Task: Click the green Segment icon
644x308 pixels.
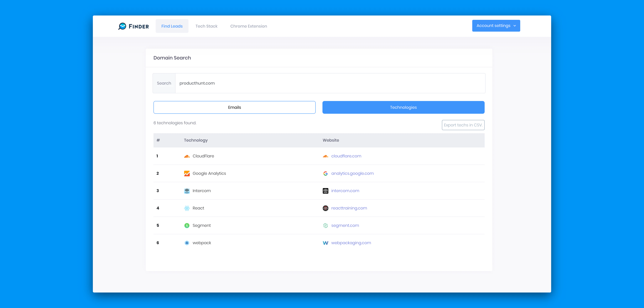Action: [187, 226]
